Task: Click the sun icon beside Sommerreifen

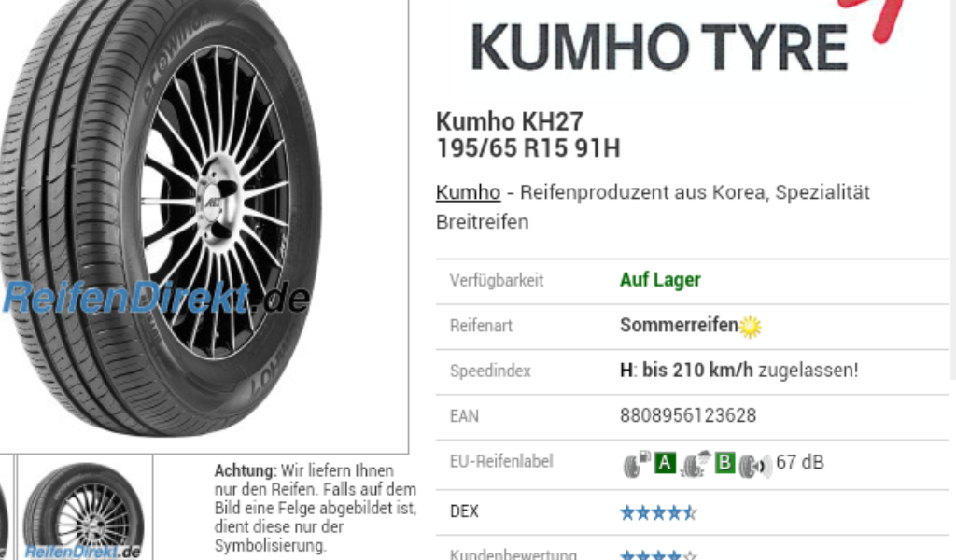Action: (x=750, y=327)
